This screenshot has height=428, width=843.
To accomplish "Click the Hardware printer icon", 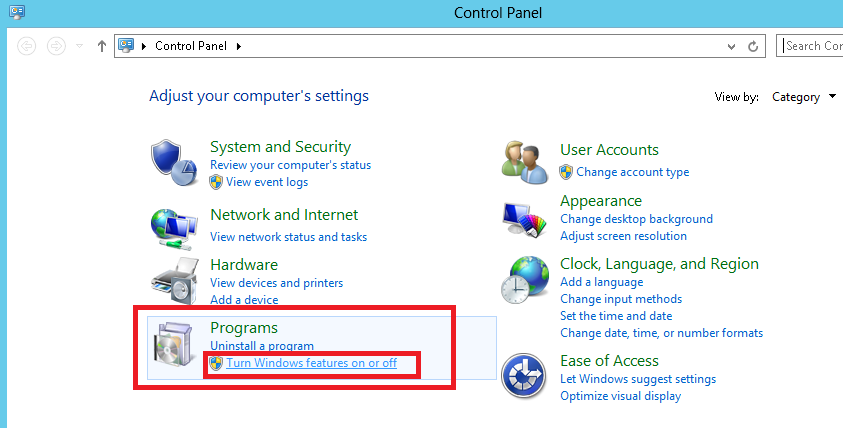I will point(173,281).
